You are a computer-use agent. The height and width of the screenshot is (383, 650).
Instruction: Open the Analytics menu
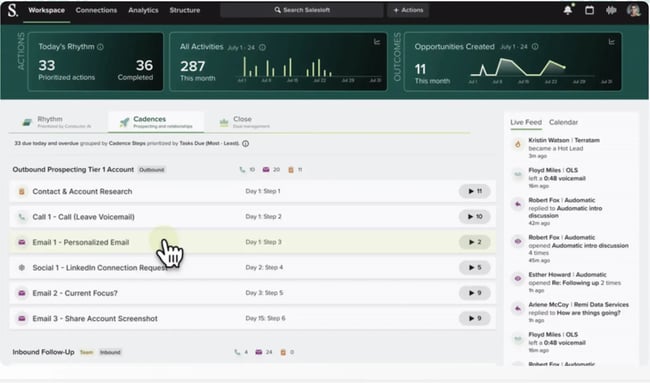pos(143,10)
